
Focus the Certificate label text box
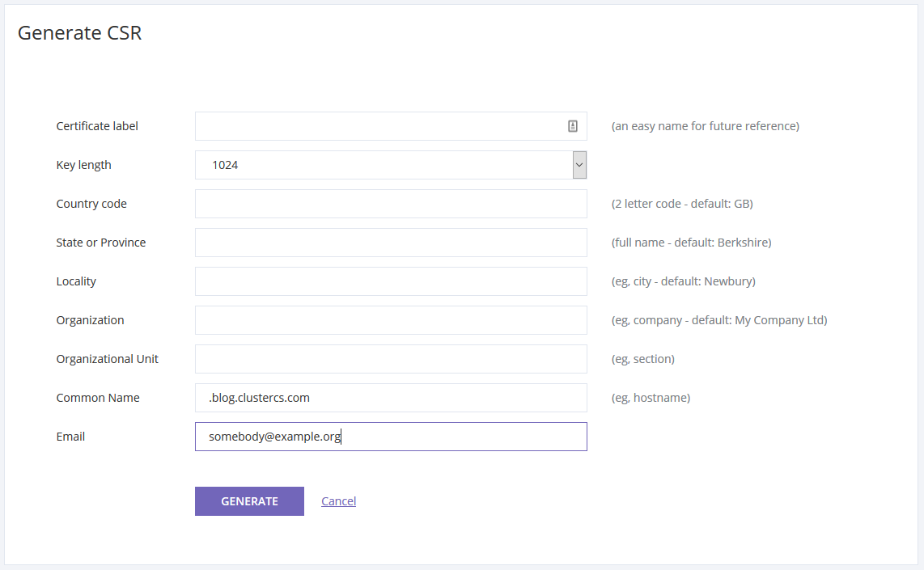(376, 126)
